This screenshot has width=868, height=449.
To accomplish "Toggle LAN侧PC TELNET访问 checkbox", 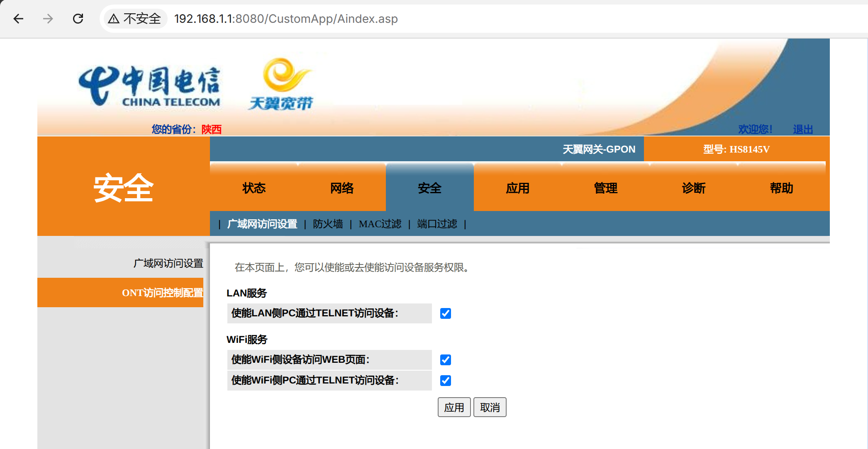I will 446,313.
